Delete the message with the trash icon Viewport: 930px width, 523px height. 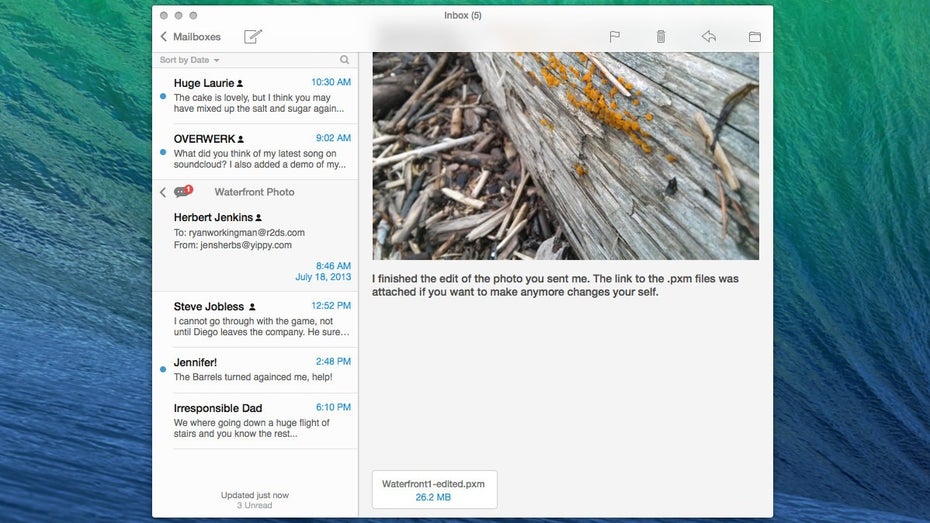coord(660,37)
